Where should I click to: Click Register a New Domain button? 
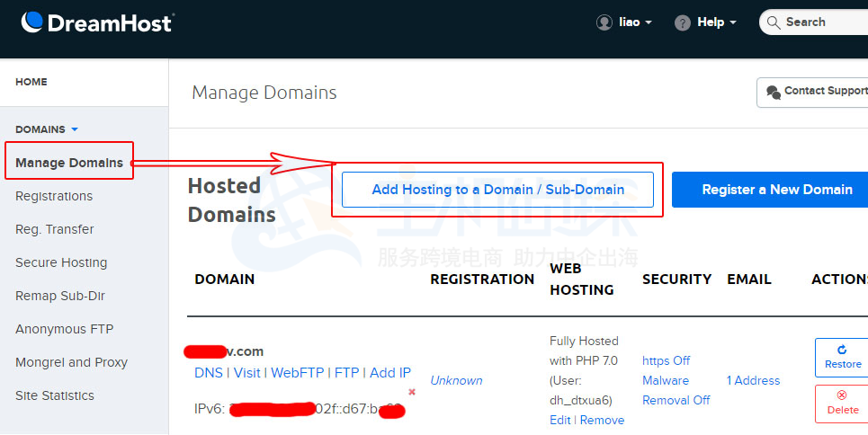click(770, 190)
